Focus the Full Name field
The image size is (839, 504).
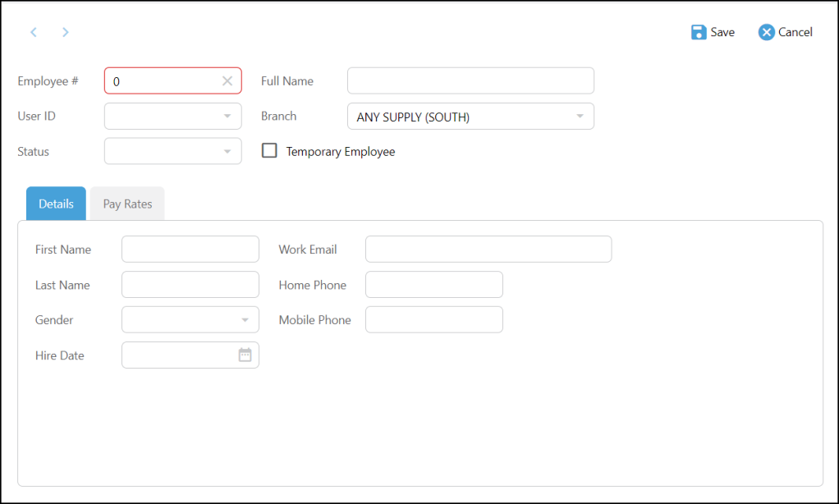click(471, 80)
